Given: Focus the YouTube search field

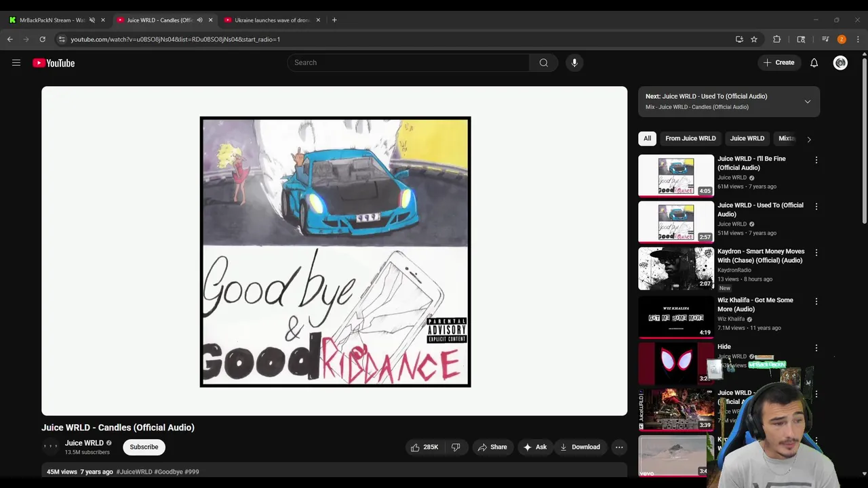Looking at the screenshot, I should click(408, 63).
